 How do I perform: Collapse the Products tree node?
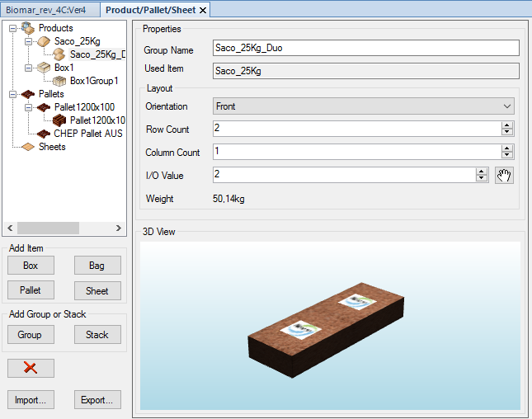12,28
